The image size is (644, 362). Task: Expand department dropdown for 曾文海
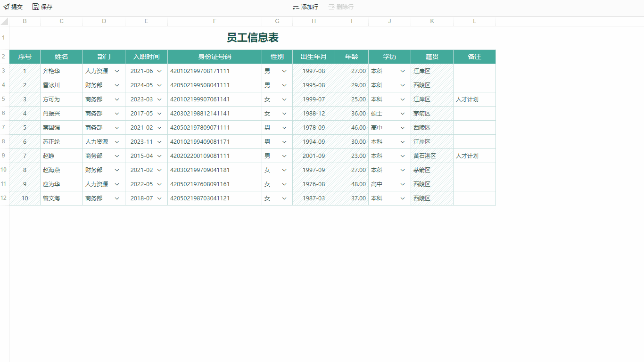pyautogui.click(x=117, y=198)
